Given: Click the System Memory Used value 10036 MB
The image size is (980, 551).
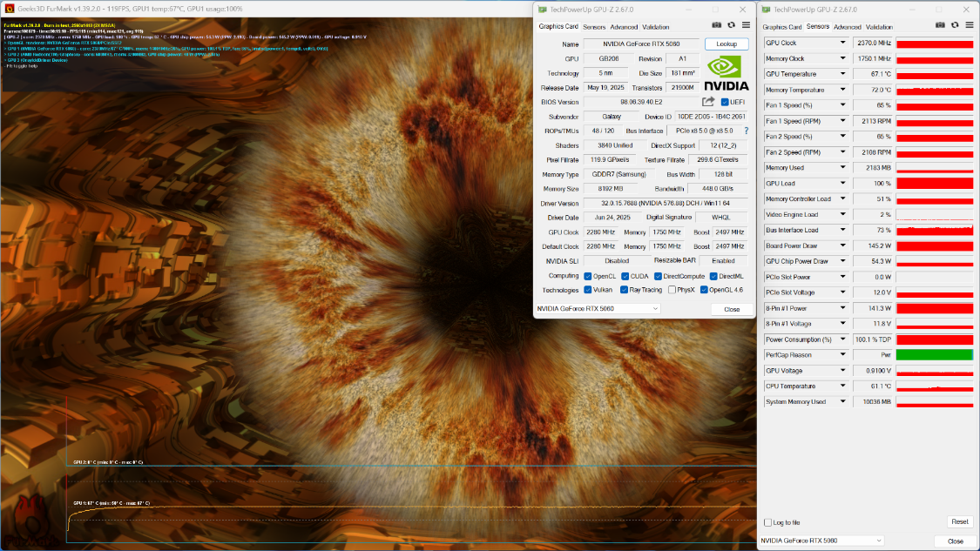Looking at the screenshot, I should click(873, 401).
